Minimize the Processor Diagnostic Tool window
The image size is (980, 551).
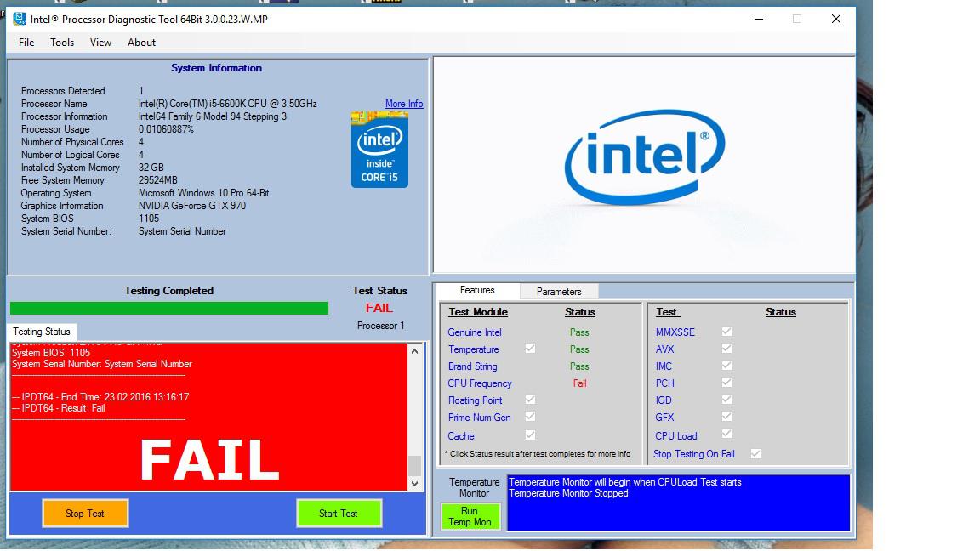coord(759,19)
